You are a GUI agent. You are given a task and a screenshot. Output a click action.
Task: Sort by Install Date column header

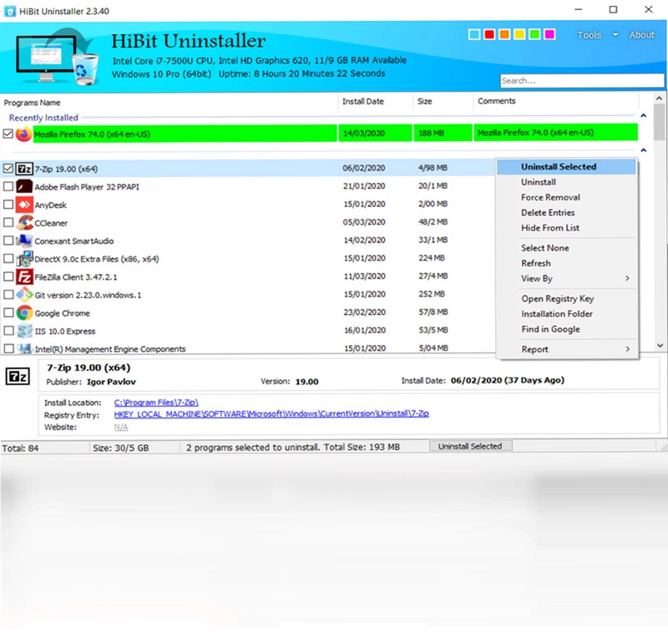pos(363,101)
